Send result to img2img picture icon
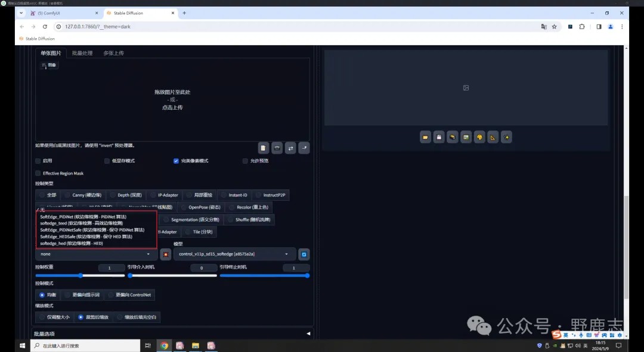Image resolution: width=644 pixels, height=352 pixels. [466, 137]
